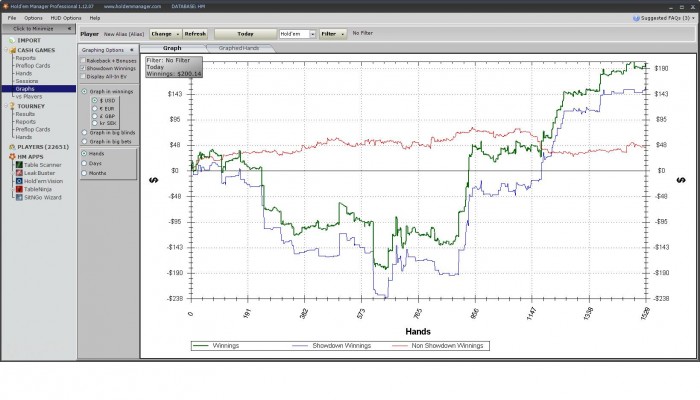
Task: Select $ USD currency radio
Action: tap(95, 100)
